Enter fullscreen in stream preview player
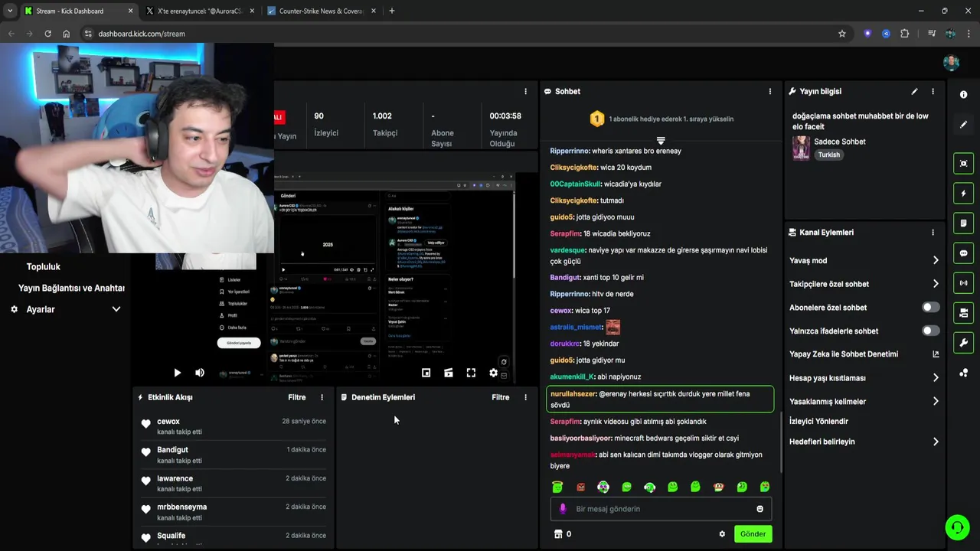Viewport: 980px width, 551px height. point(471,373)
